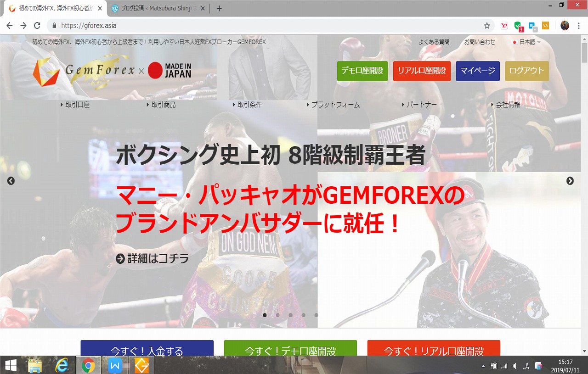This screenshot has width=588, height=374.
Task: Select the first carousel indicator dot
Action: (x=265, y=315)
